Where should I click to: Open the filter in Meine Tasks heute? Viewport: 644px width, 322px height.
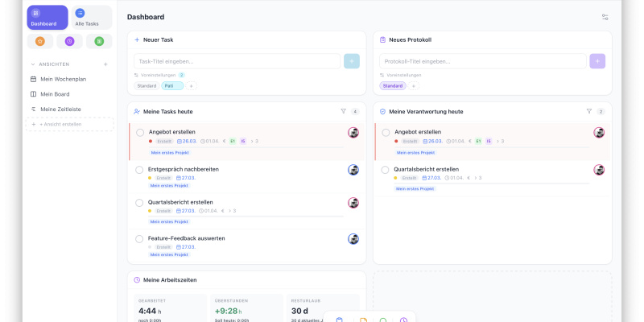coord(344,111)
